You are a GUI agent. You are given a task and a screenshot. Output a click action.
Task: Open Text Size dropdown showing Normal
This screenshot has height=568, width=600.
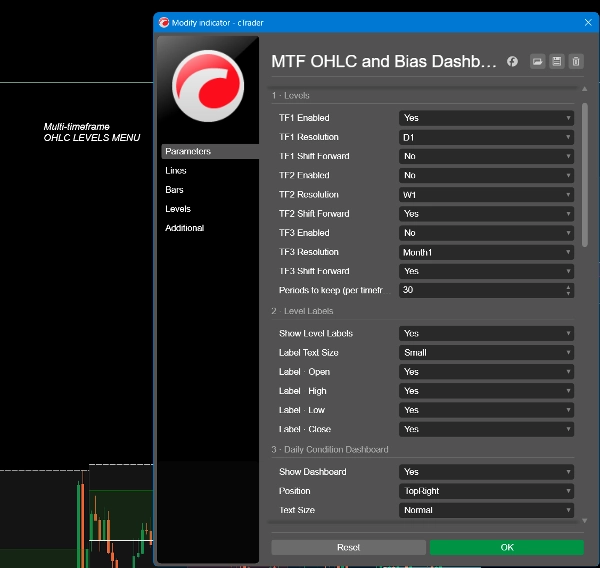coord(486,510)
